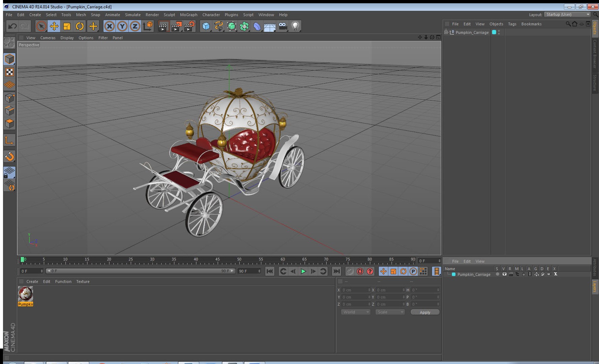Click Make Editable icon in left toolbar
Screen dimensions: 599x364
pyautogui.click(x=9, y=42)
